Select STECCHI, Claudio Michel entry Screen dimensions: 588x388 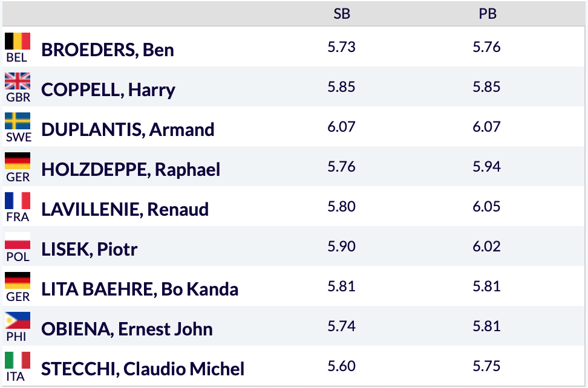tap(143, 369)
